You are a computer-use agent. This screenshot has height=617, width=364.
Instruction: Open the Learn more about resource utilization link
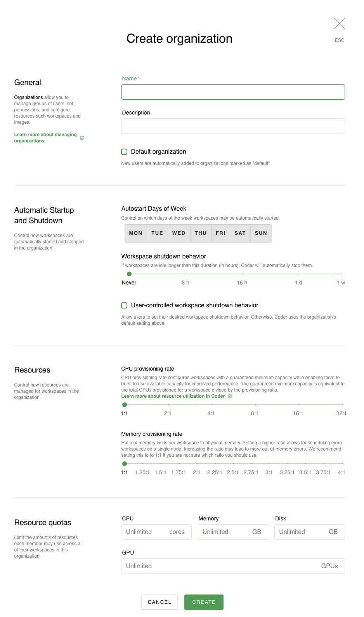(173, 396)
